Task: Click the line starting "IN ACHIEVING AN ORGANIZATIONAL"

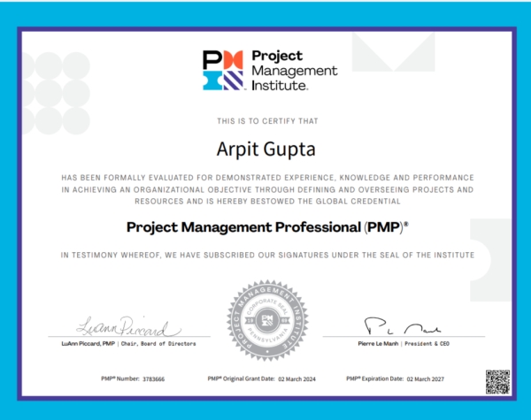Action: [267, 189]
